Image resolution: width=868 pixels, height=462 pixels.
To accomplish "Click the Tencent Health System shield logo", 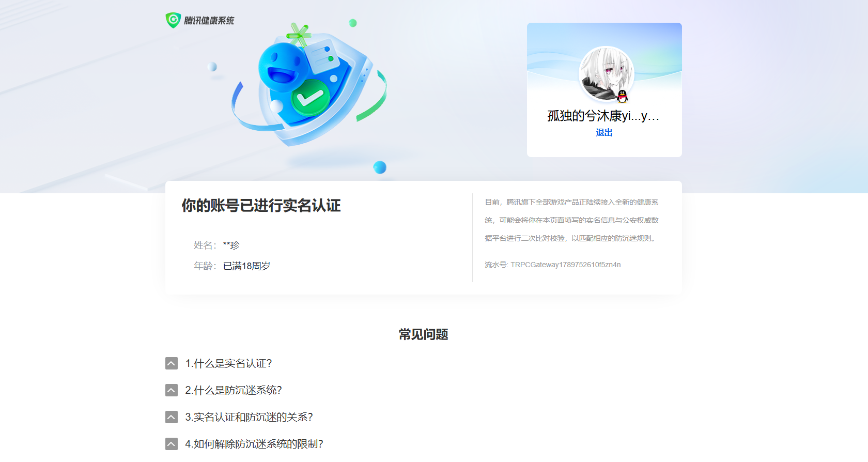I will click(x=173, y=20).
